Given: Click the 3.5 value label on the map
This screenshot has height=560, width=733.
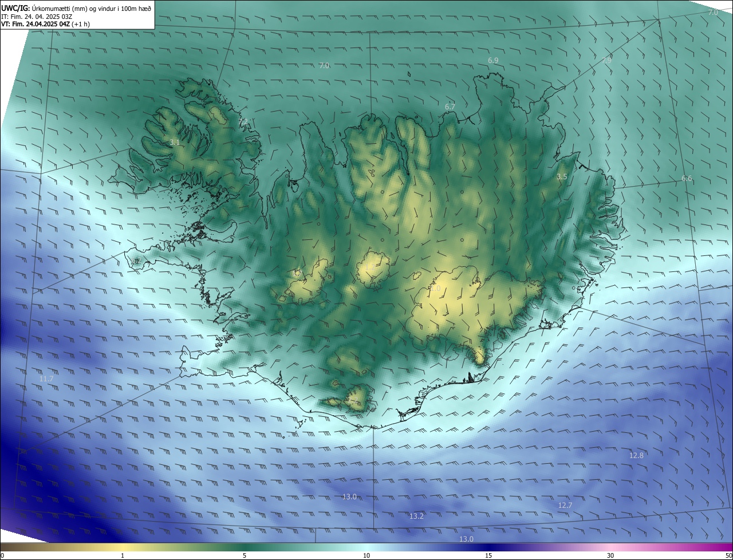Looking at the screenshot, I should [x=562, y=177].
